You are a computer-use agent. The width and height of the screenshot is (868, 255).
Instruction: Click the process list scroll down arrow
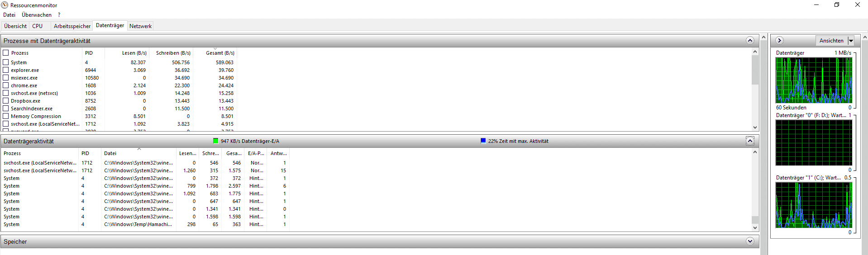(755, 127)
